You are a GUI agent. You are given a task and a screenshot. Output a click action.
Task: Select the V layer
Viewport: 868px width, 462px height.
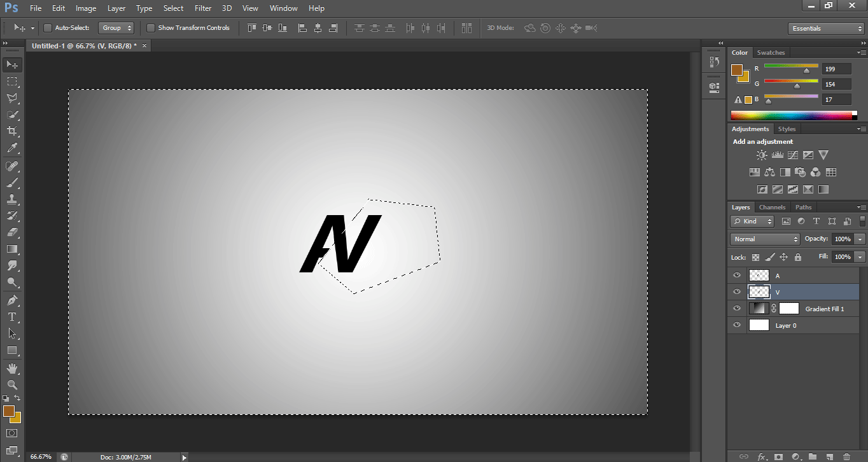(802, 291)
